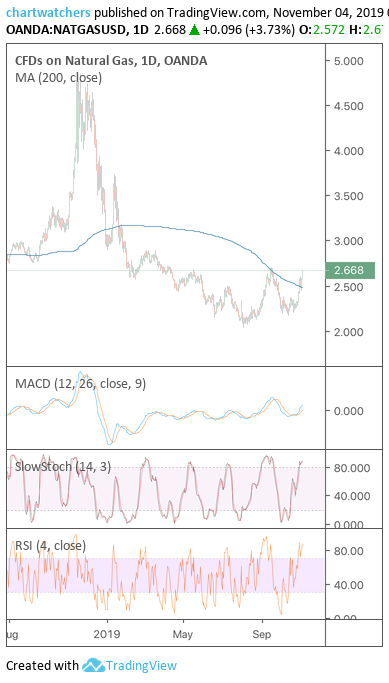Click the May time axis label
The width and height of the screenshot is (389, 683).
click(183, 634)
